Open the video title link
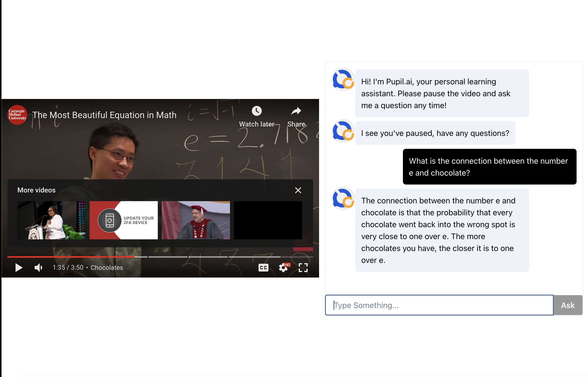This screenshot has height=377, width=588. (x=104, y=115)
